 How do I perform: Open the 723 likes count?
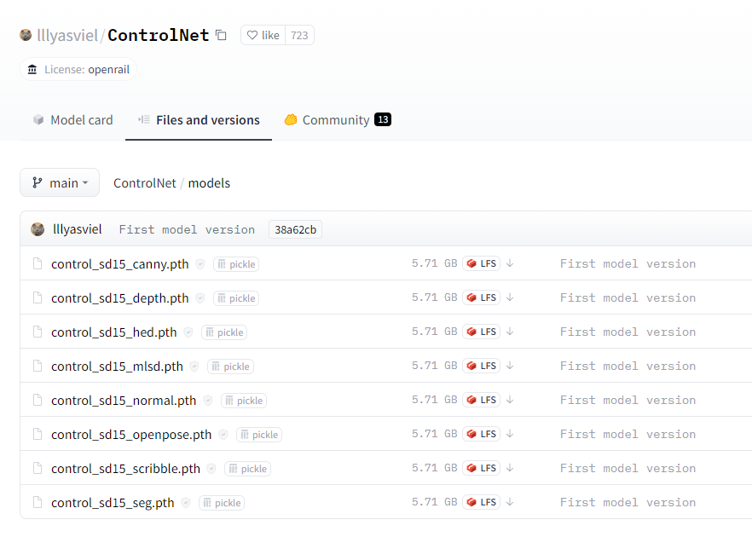[x=299, y=35]
